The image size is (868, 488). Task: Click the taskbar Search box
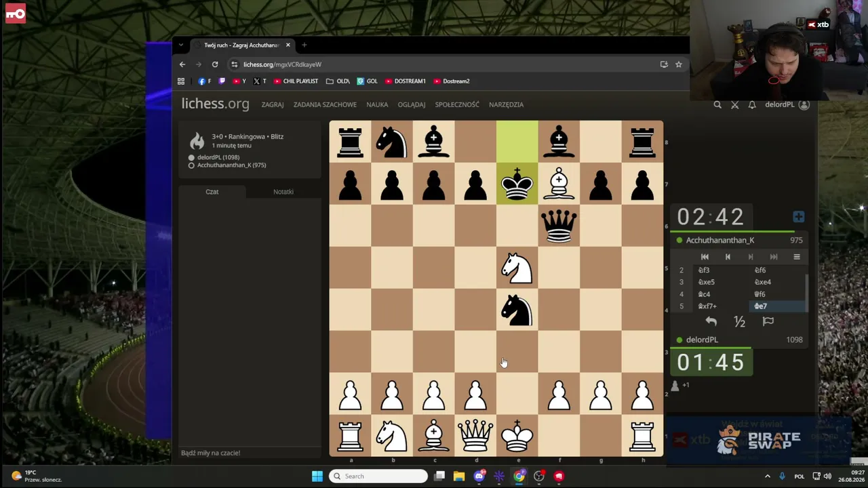coord(379,476)
